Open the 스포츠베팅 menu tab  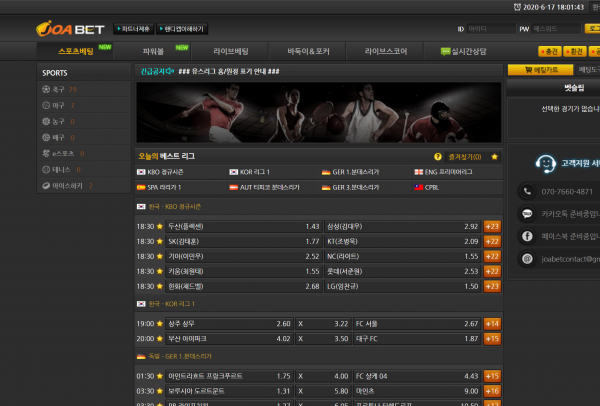pos(75,51)
